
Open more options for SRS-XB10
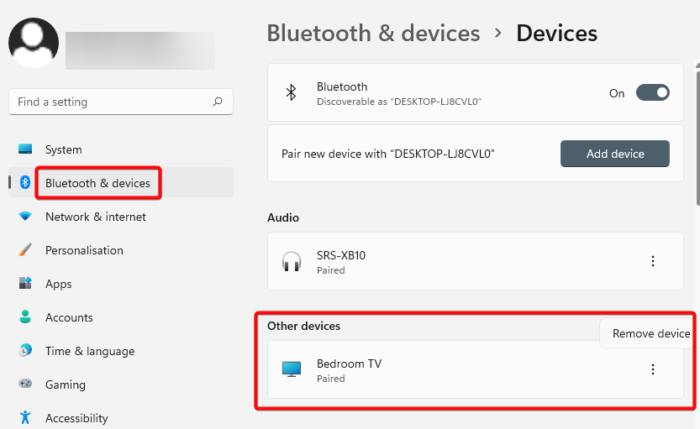pos(653,261)
